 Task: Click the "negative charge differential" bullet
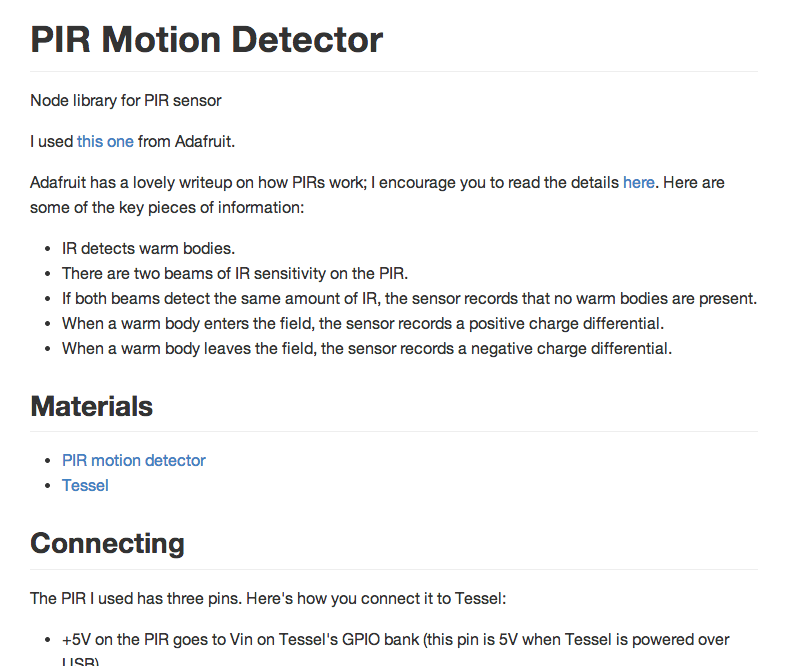pos(367,348)
